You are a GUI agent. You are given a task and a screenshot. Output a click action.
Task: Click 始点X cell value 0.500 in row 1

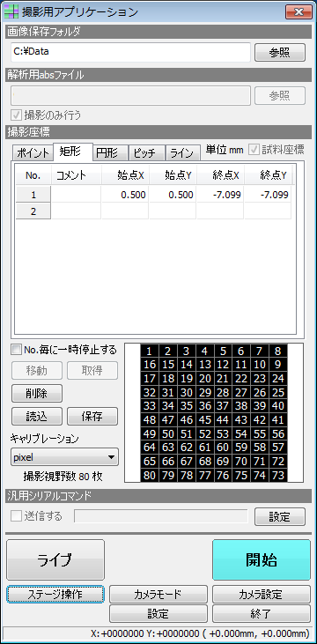click(x=125, y=195)
